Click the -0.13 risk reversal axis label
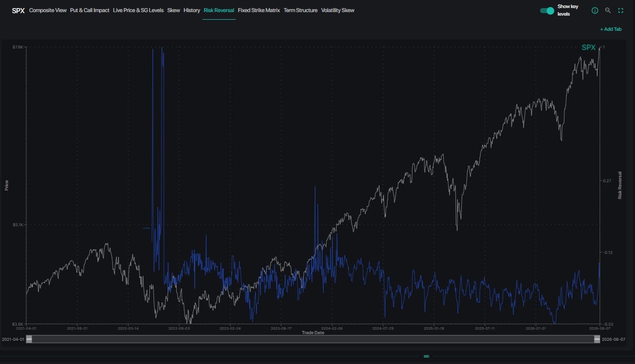635x364 pixels. coord(607,252)
